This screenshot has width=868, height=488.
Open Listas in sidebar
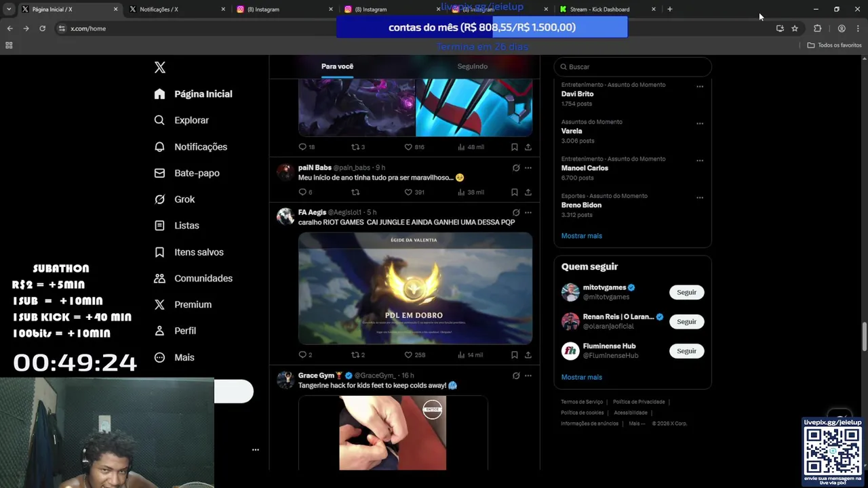(x=176, y=226)
